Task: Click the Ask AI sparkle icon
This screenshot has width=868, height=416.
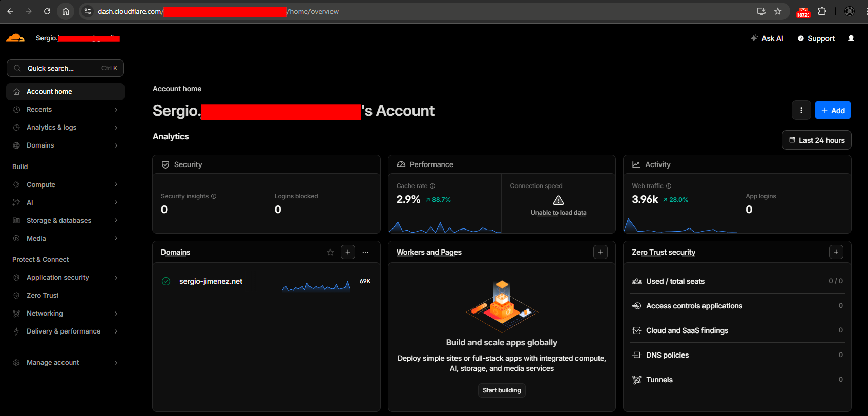Action: point(754,38)
